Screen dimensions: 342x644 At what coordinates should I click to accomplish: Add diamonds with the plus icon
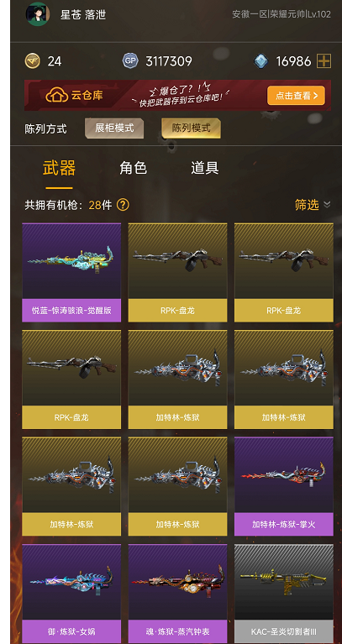coord(324,61)
